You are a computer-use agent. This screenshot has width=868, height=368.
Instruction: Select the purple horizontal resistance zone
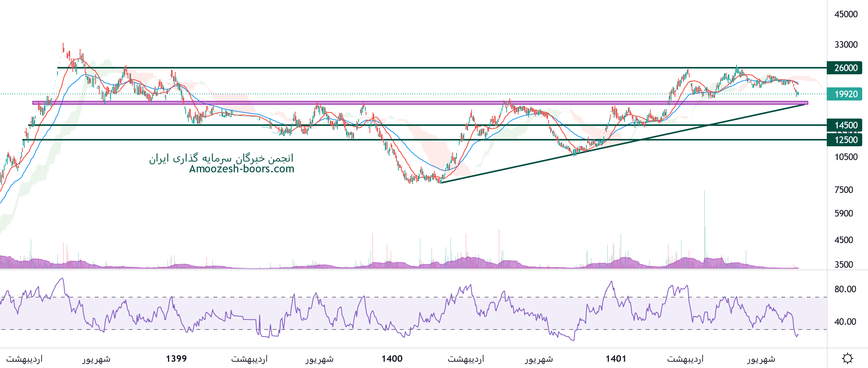coord(385,103)
